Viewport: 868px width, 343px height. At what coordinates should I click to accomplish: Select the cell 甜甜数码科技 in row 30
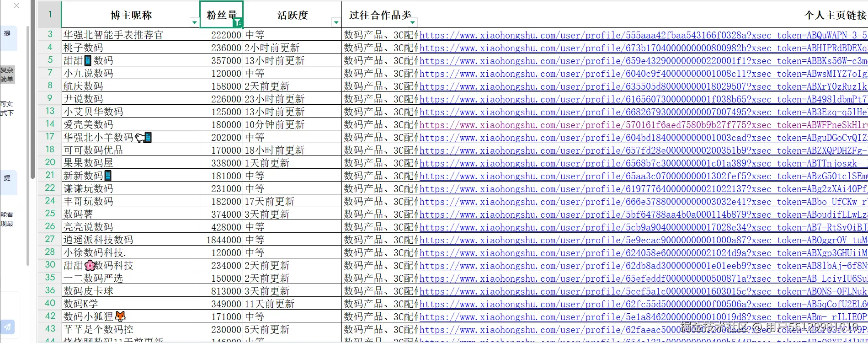(130, 265)
